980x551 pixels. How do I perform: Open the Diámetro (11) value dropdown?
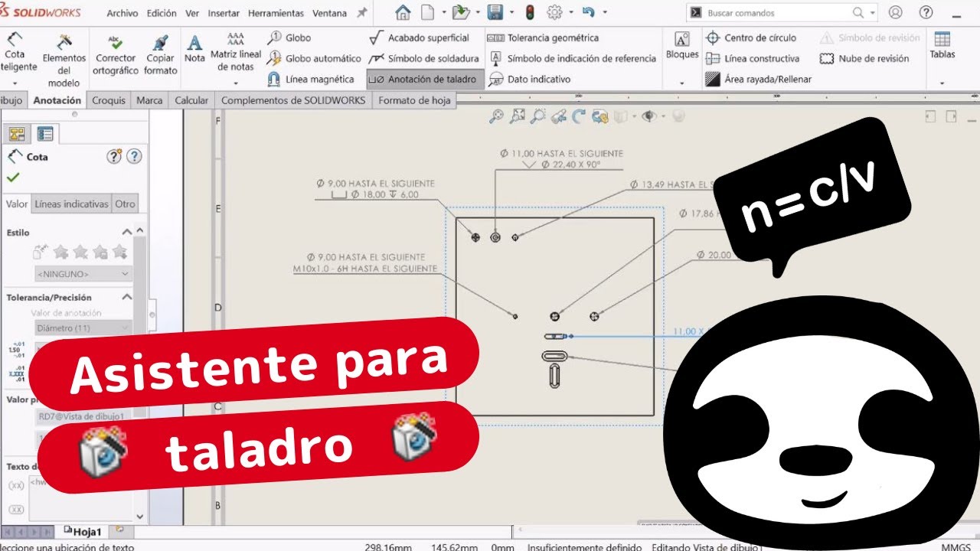83,328
